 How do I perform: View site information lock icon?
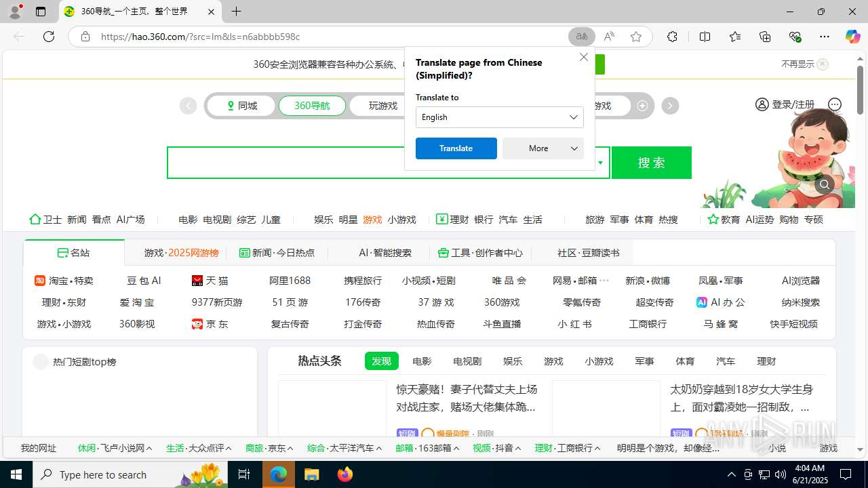(x=85, y=37)
